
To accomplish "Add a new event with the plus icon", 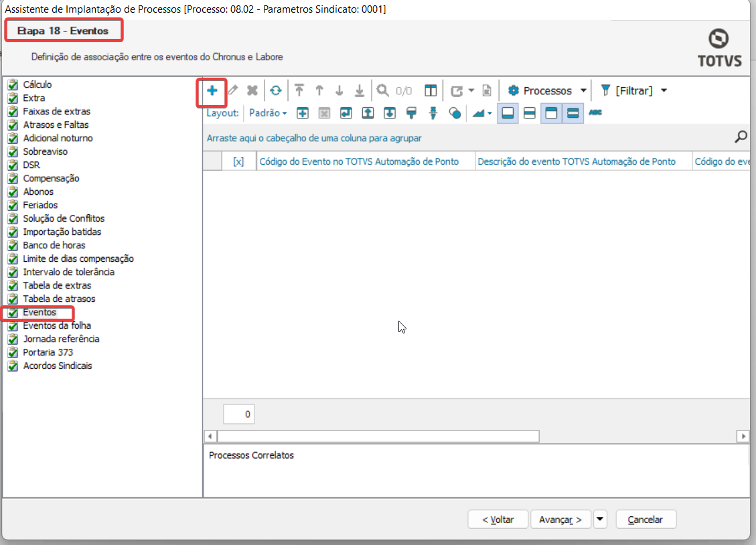I will pyautogui.click(x=212, y=90).
